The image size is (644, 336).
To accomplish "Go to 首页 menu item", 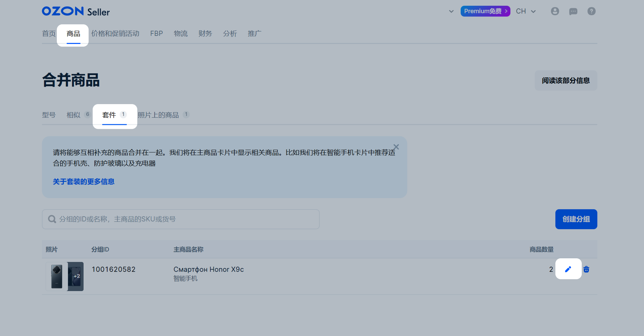I will coord(49,33).
